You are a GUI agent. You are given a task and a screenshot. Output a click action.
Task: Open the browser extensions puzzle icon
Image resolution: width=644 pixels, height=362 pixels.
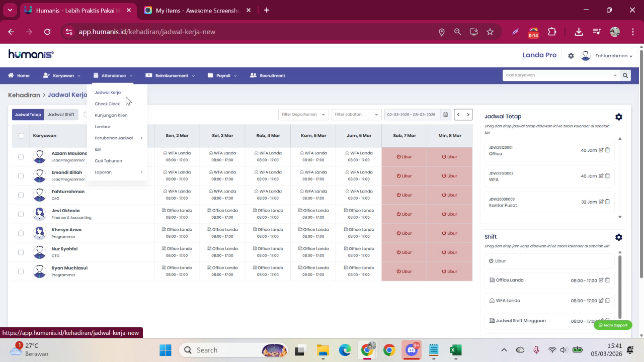pyautogui.click(x=552, y=32)
